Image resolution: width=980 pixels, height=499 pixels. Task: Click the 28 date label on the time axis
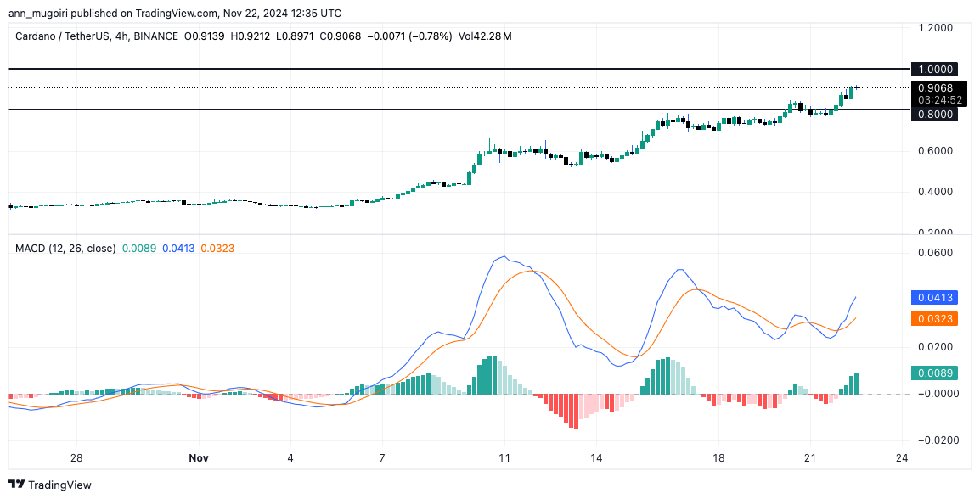pyautogui.click(x=76, y=457)
